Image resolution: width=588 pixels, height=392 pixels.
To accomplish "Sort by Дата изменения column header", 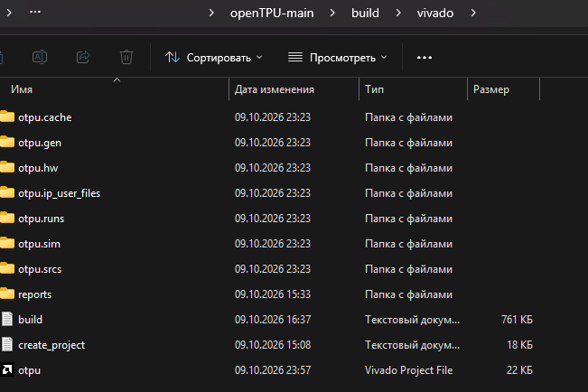I will 274,89.
